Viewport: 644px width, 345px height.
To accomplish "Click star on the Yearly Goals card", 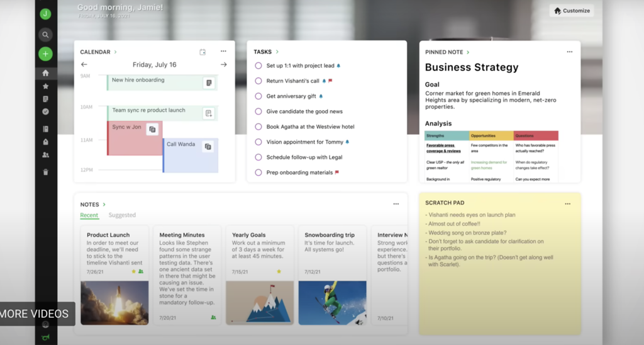I will (279, 271).
